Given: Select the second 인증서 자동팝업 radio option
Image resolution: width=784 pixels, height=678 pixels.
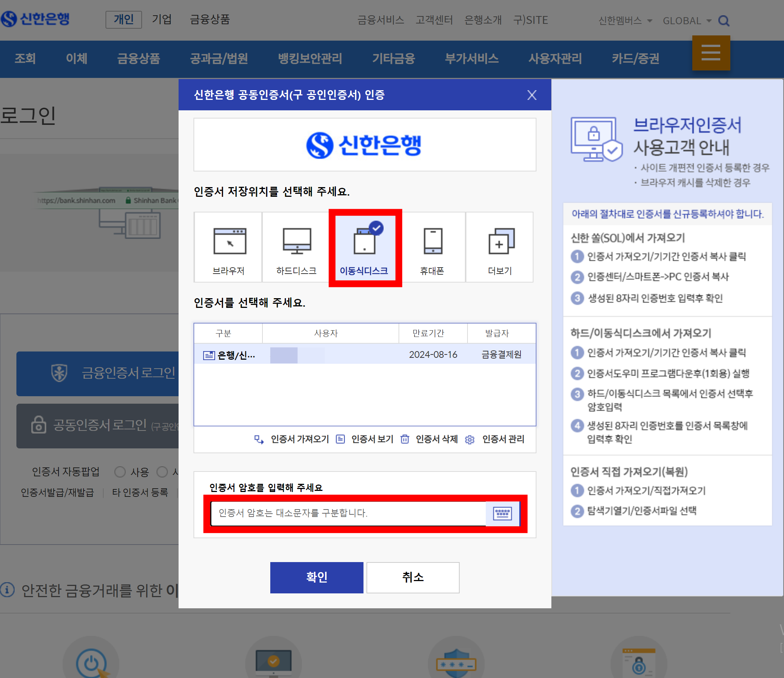Looking at the screenshot, I should point(162,472).
